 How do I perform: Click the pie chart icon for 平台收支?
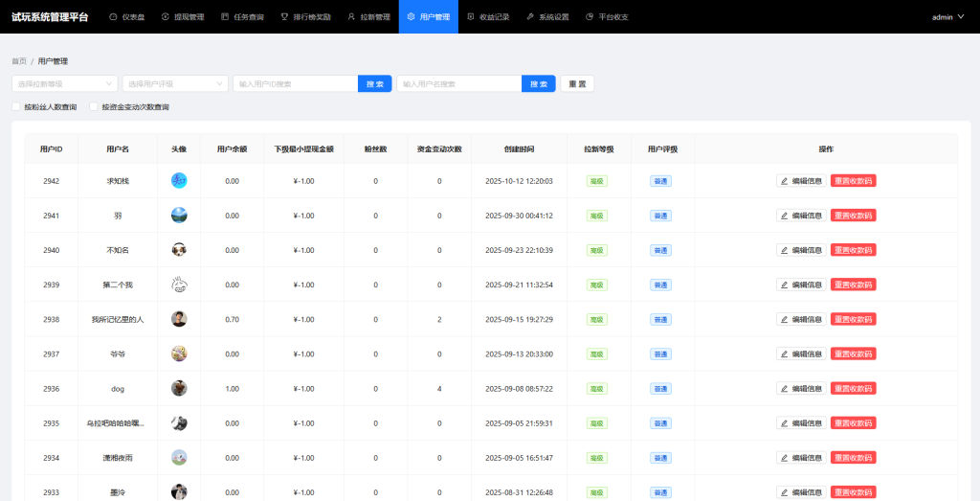(x=590, y=17)
